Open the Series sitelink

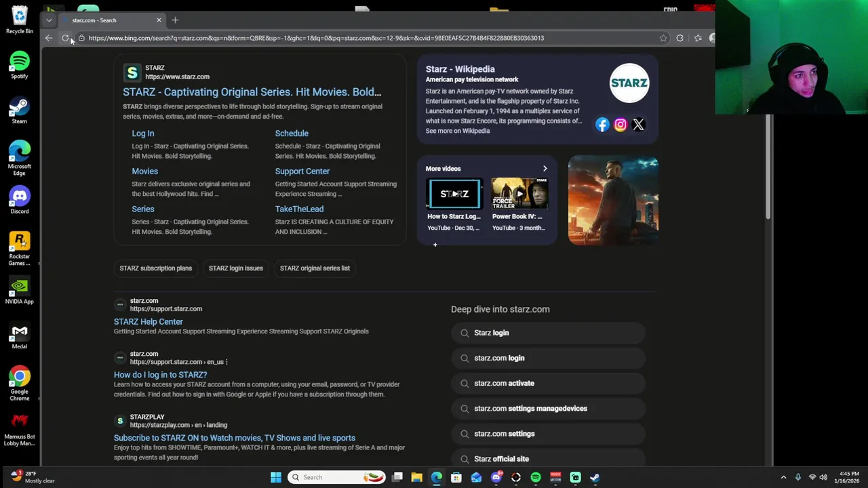coord(143,209)
